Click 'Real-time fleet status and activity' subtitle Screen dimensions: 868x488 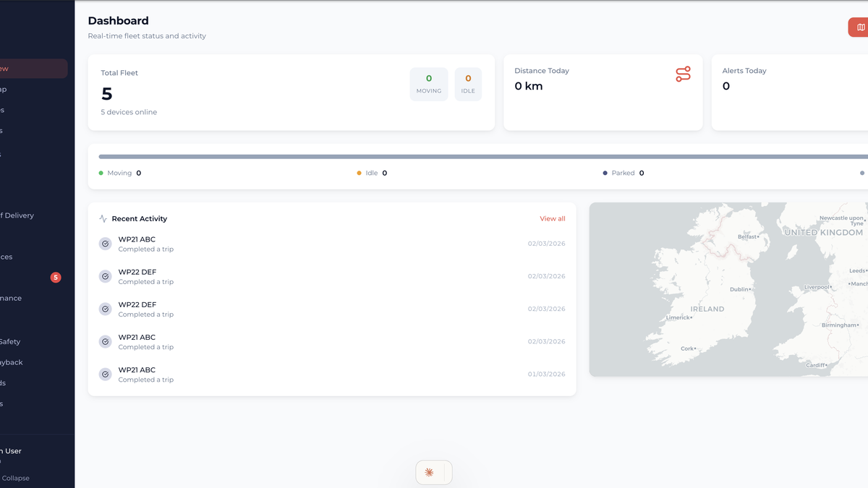[x=147, y=36]
